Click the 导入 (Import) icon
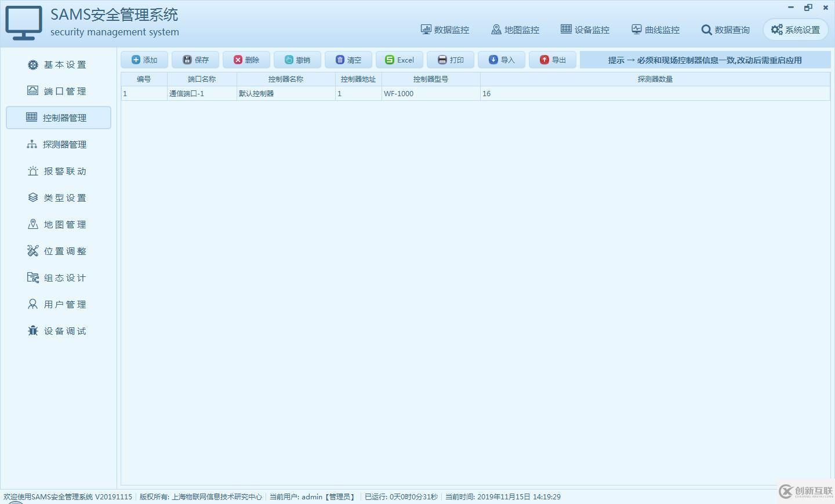Image resolution: width=835 pixels, height=504 pixels. click(501, 59)
